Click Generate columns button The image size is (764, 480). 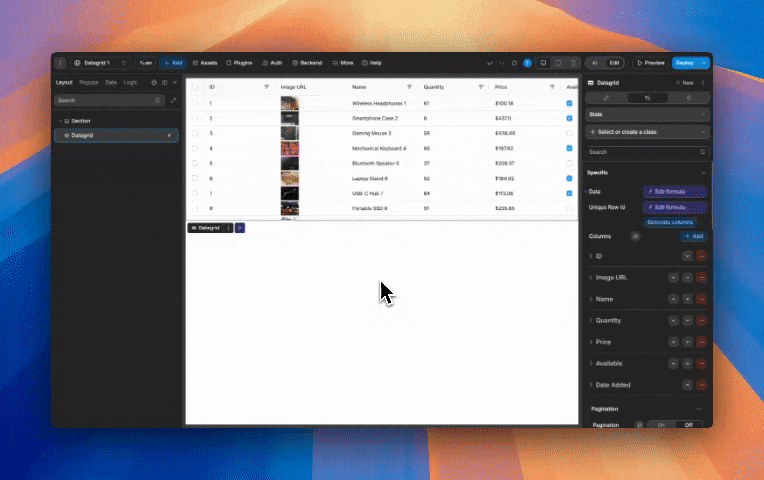pyautogui.click(x=670, y=222)
